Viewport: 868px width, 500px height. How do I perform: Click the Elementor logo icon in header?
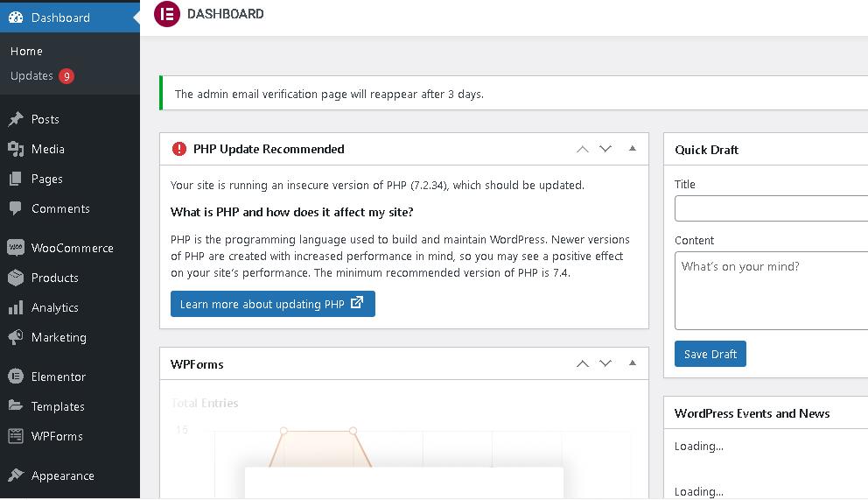[167, 14]
